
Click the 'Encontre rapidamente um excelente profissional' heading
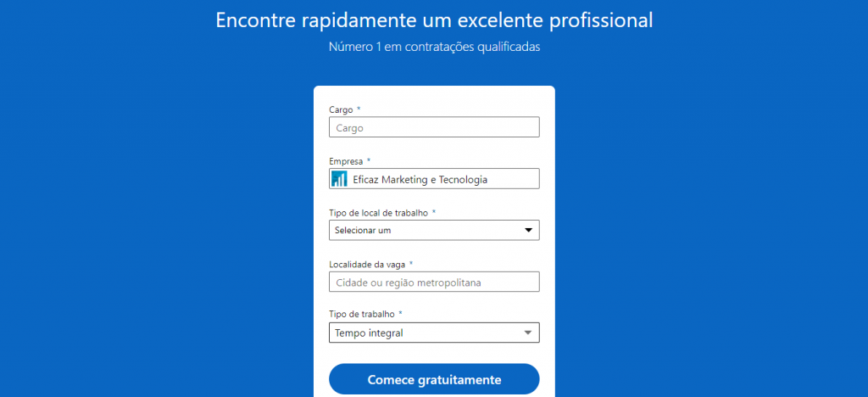tap(434, 20)
